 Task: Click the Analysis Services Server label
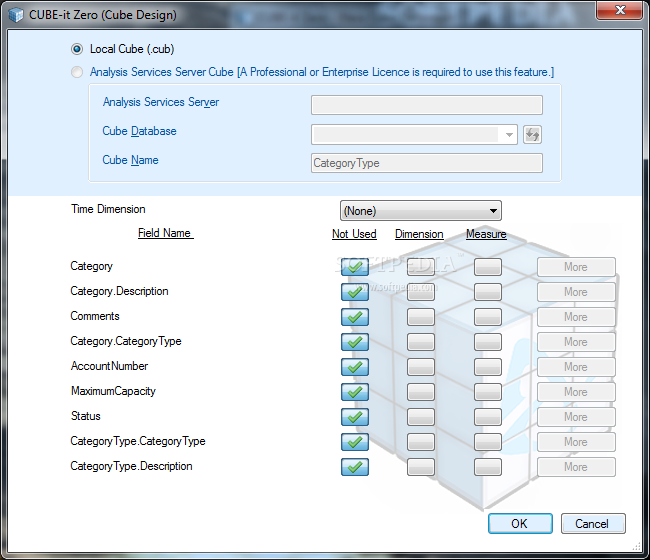161,102
